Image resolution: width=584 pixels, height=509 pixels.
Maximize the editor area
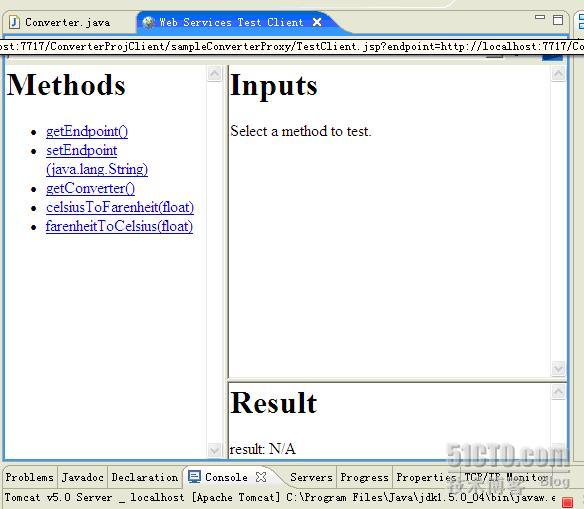coord(558,20)
